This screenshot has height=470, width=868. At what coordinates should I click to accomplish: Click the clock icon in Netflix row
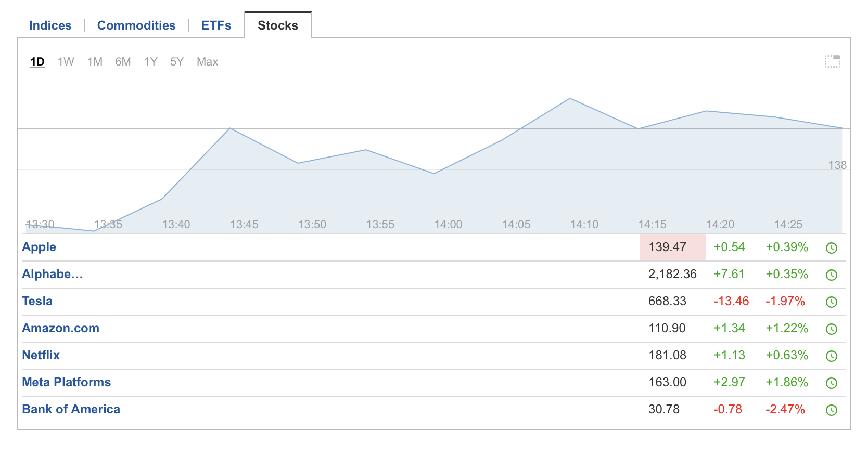(832, 356)
